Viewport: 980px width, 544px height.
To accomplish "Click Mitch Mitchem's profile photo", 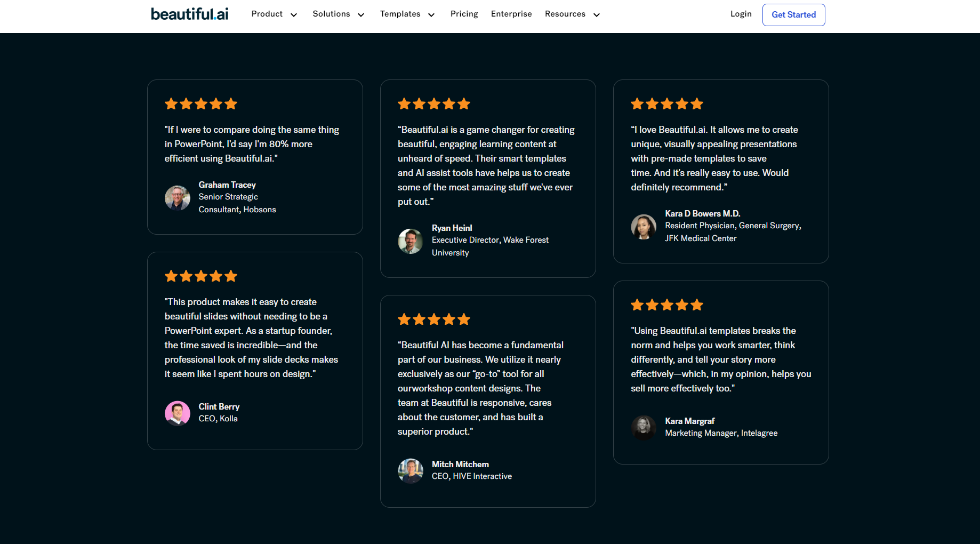I will coord(411,471).
